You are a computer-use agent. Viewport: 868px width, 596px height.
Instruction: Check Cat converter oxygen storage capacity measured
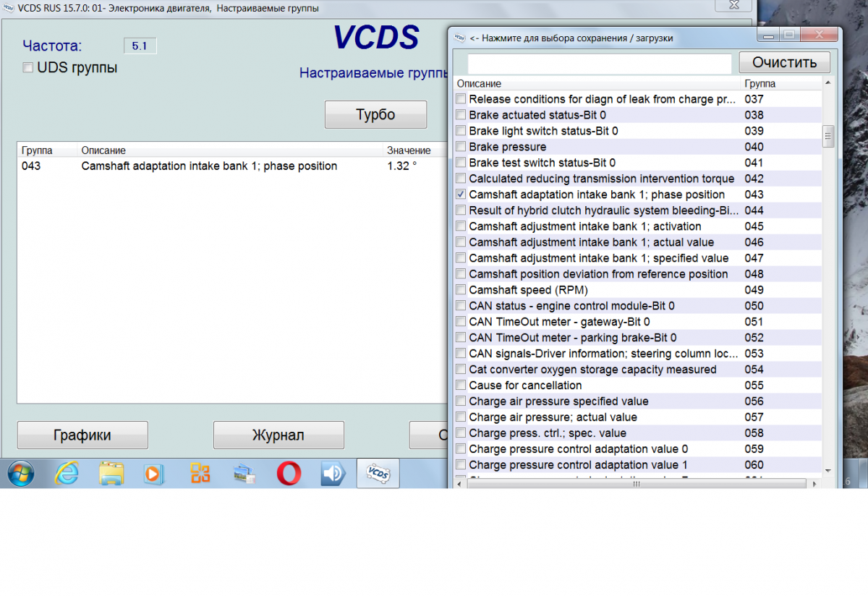pyautogui.click(x=461, y=370)
